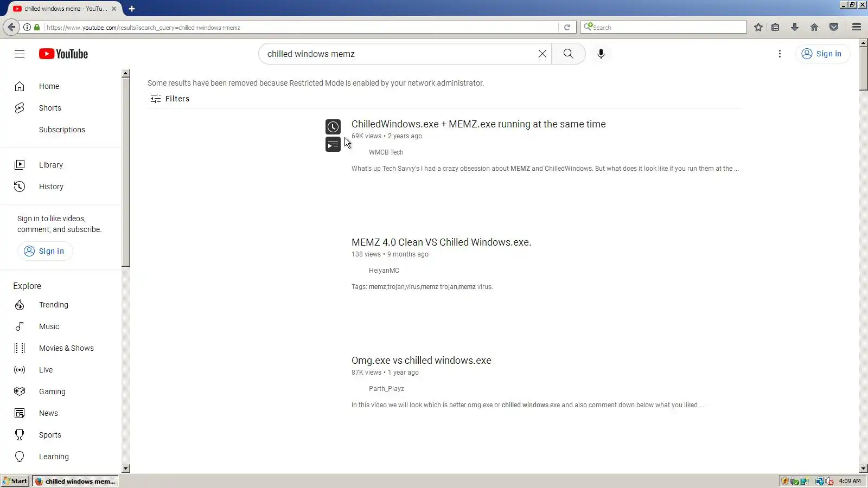The image size is (868, 488).
Task: Open Movies & Shows icon
Action: (x=20, y=348)
